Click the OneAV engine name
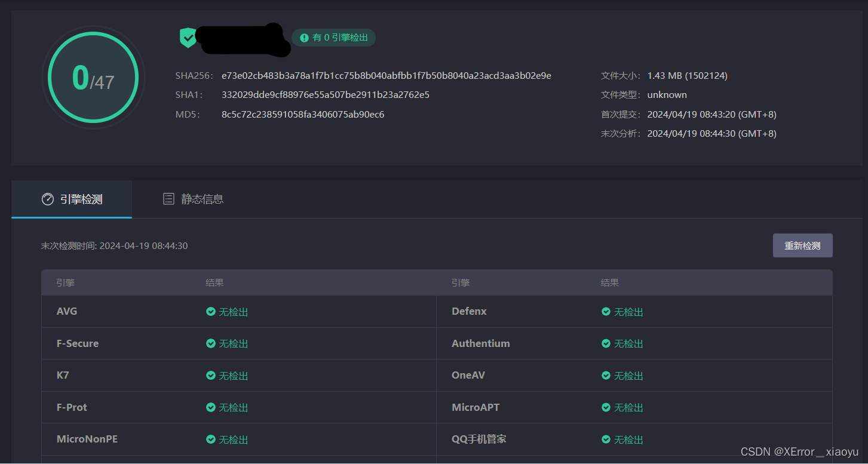868x464 pixels. [x=468, y=375]
